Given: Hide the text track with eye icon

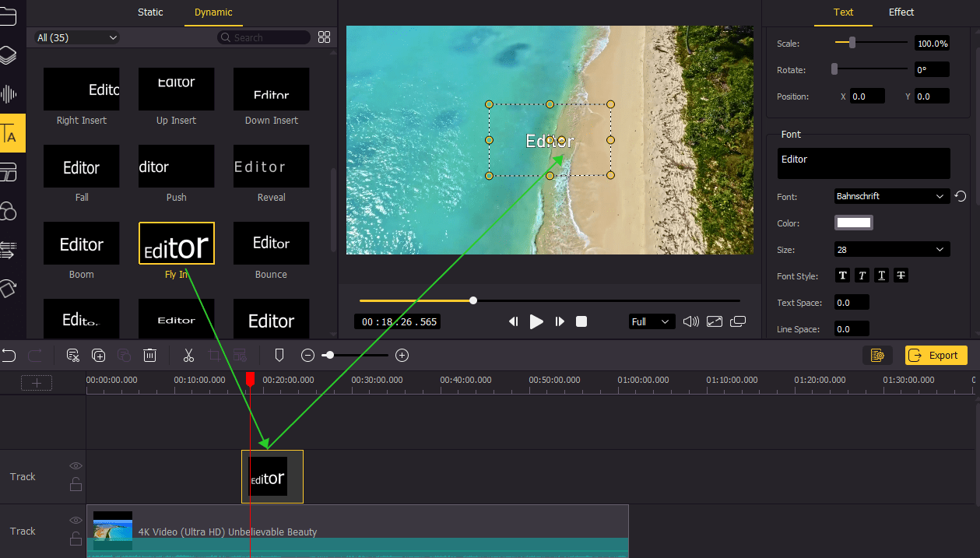Looking at the screenshot, I should point(76,466).
